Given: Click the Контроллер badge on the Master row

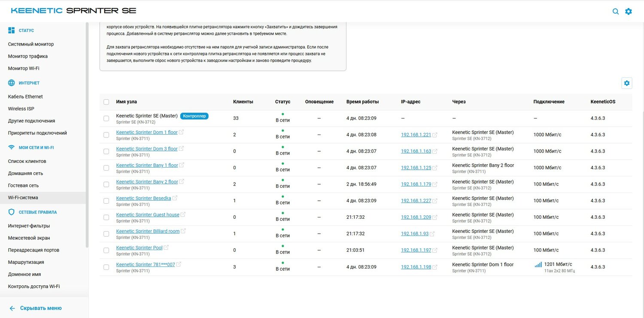Looking at the screenshot, I should (x=194, y=116).
